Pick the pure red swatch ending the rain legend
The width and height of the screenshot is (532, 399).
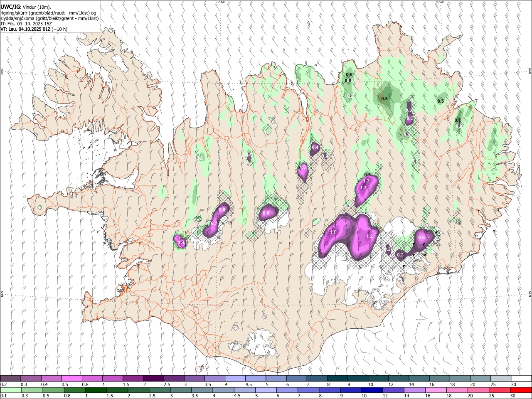[521, 390]
